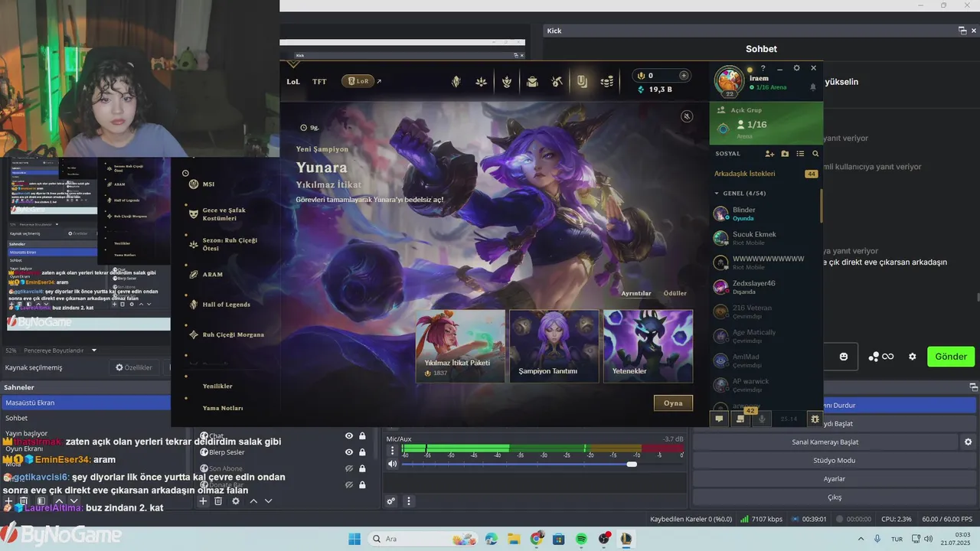Open missions icon with 42 badge
The height and width of the screenshot is (551, 980).
740,419
